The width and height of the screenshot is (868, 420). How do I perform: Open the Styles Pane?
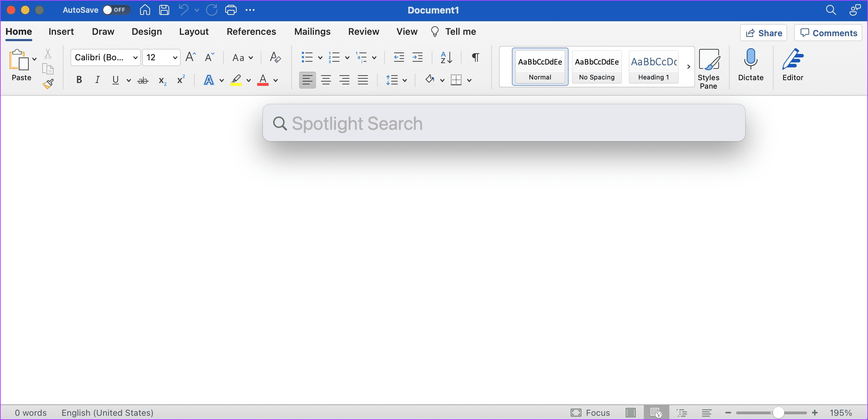click(x=708, y=69)
